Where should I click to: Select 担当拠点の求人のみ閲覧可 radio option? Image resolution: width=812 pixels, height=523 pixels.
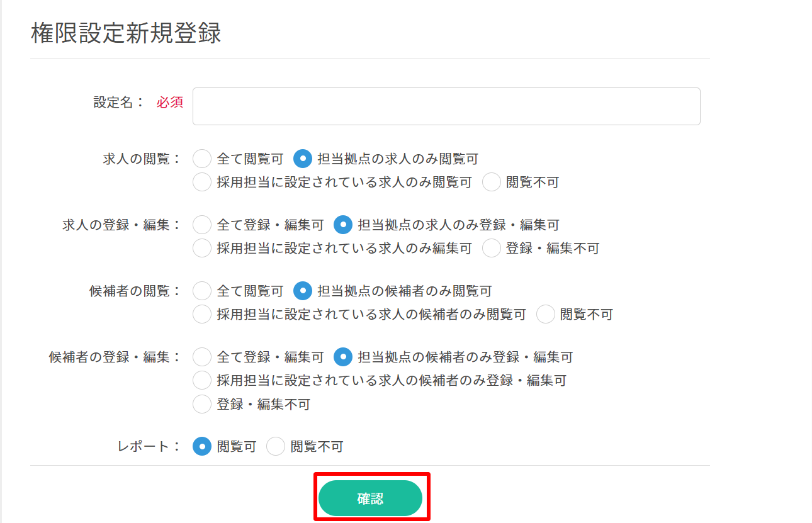(303, 159)
